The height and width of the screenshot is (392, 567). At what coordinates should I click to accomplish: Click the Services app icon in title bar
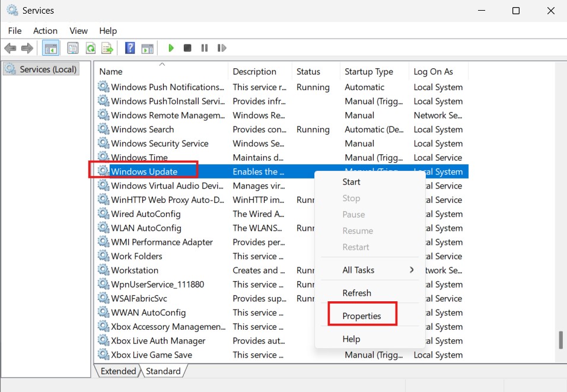tap(12, 10)
